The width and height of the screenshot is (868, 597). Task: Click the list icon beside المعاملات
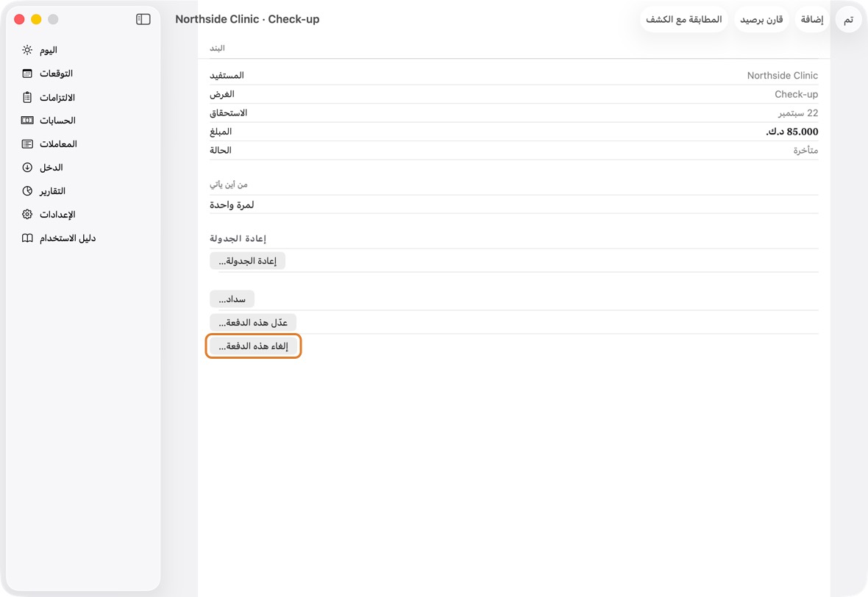tap(27, 144)
